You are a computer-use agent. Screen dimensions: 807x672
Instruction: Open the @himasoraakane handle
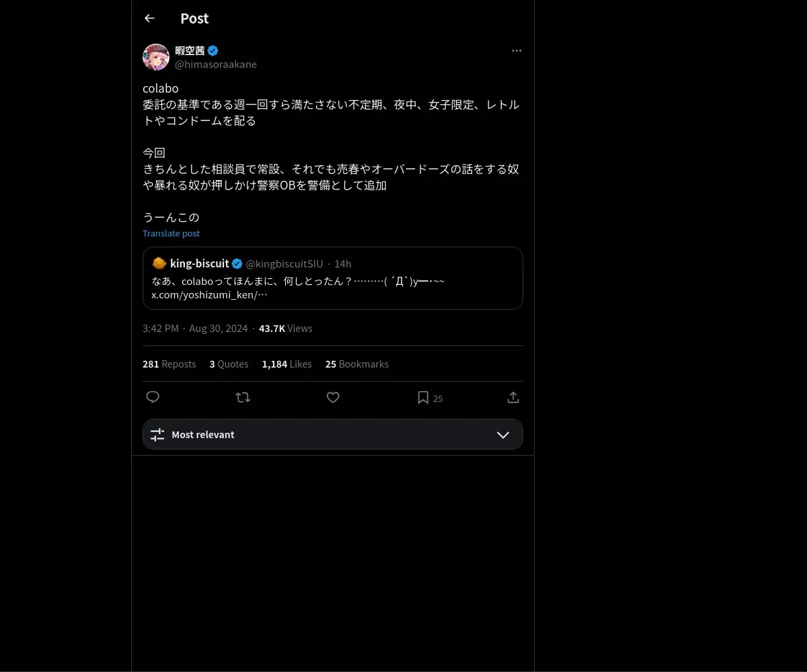[216, 65]
